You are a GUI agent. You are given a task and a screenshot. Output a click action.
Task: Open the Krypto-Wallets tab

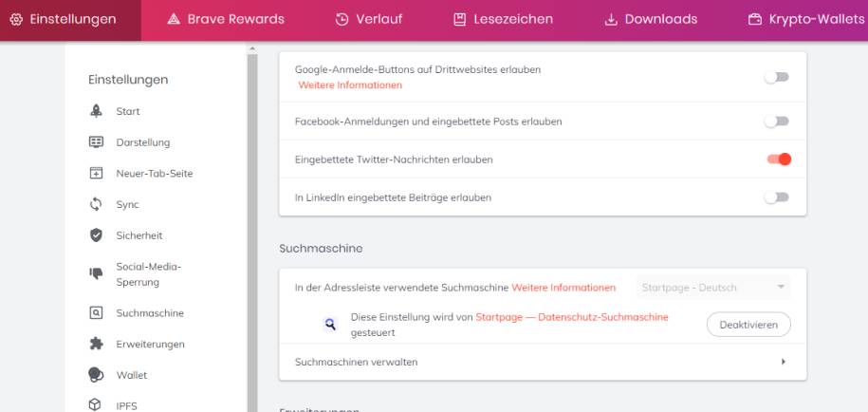coord(805,20)
